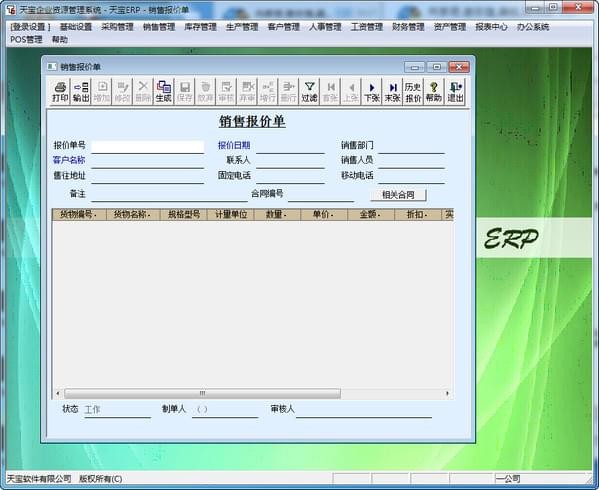Click the grid's left scroll arrow
The image size is (599, 490).
[58, 393]
